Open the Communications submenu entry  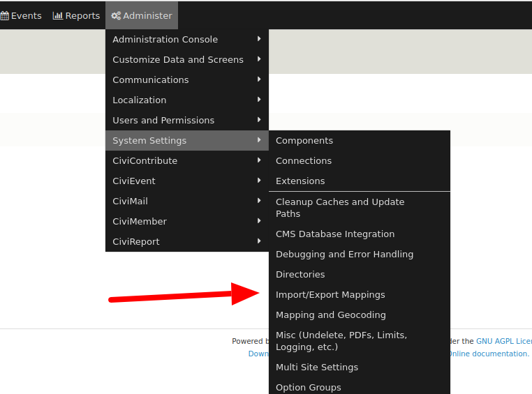(187, 80)
